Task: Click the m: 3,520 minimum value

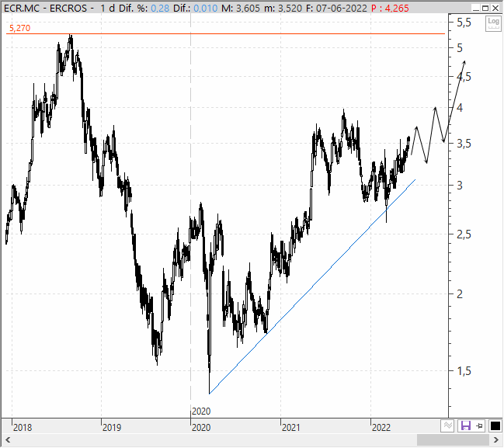Action: click(283, 8)
